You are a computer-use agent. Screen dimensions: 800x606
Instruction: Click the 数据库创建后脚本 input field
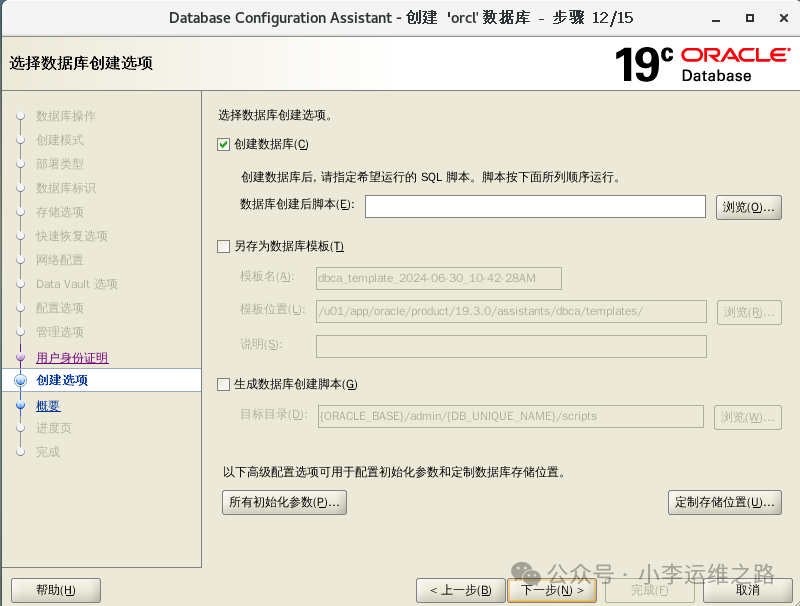535,206
